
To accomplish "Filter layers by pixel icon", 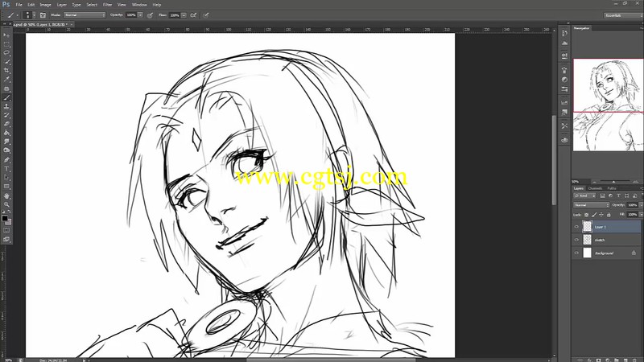I will tap(602, 195).
